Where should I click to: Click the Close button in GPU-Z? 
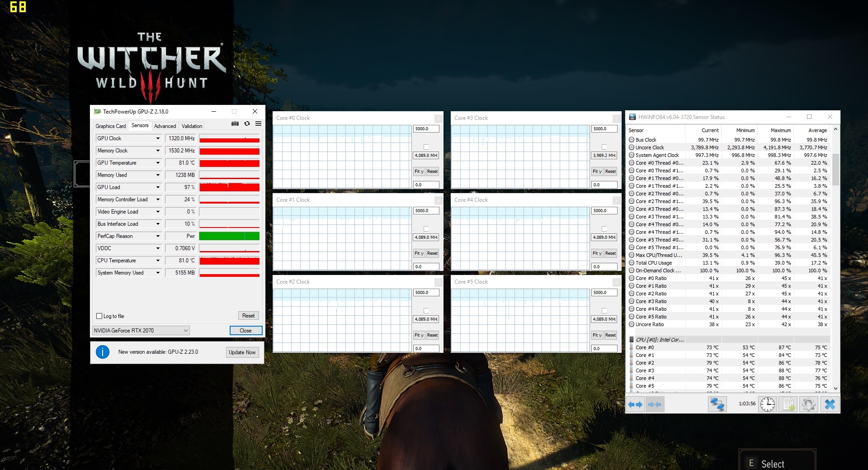(245, 331)
